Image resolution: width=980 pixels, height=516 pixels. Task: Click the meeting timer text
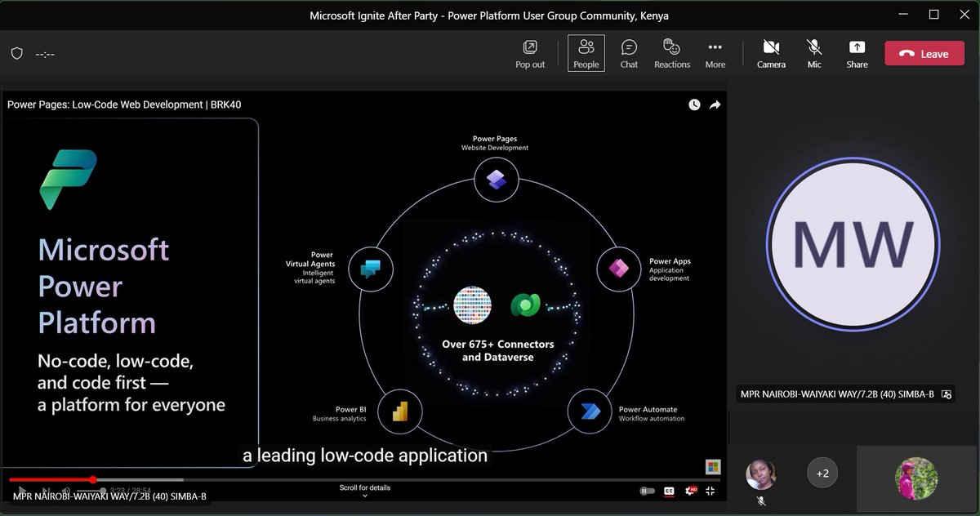pyautogui.click(x=45, y=54)
